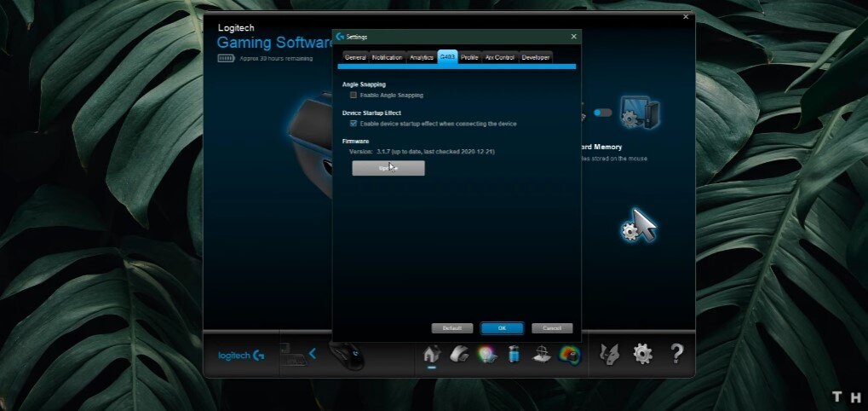The image size is (868, 411).
Task: Switch to the Notification tab
Action: pos(387,58)
